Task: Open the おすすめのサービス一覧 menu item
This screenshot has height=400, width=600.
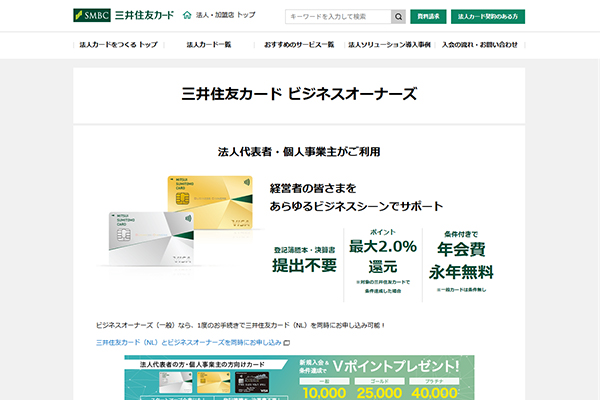Action: pyautogui.click(x=299, y=45)
